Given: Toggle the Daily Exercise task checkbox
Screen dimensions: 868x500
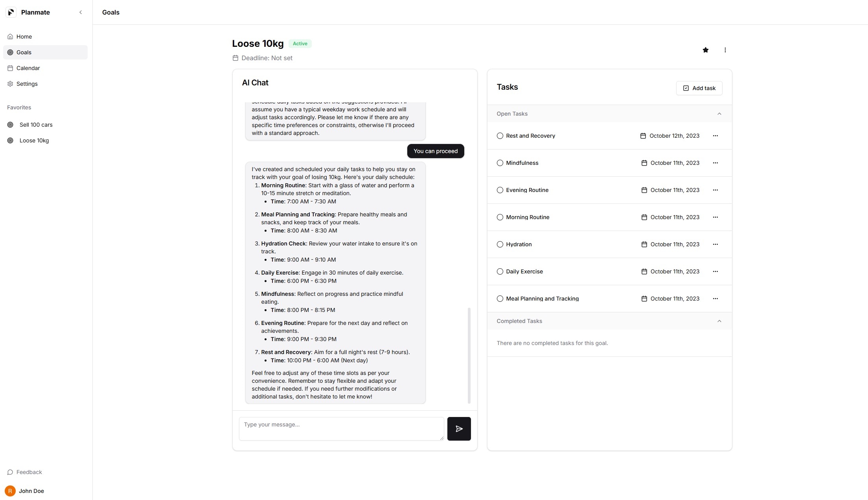Looking at the screenshot, I should 500,271.
